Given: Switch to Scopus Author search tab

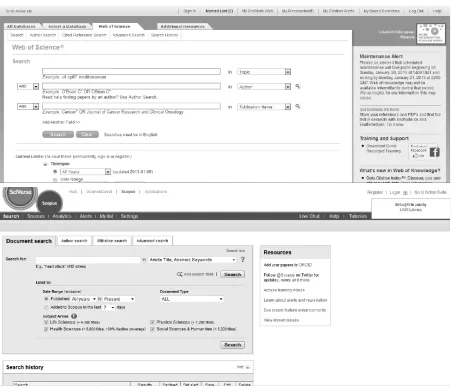Looking at the screenshot, I should (x=74, y=241).
